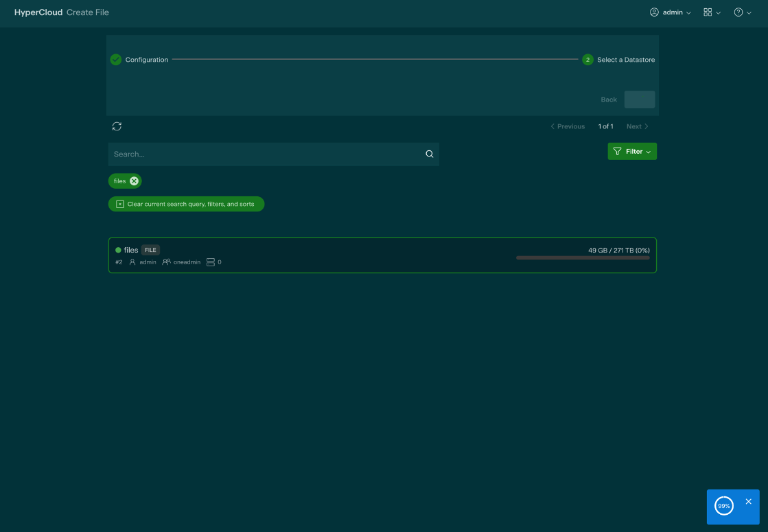Close the blue progress notification
This screenshot has height=532, width=768.
[748, 502]
